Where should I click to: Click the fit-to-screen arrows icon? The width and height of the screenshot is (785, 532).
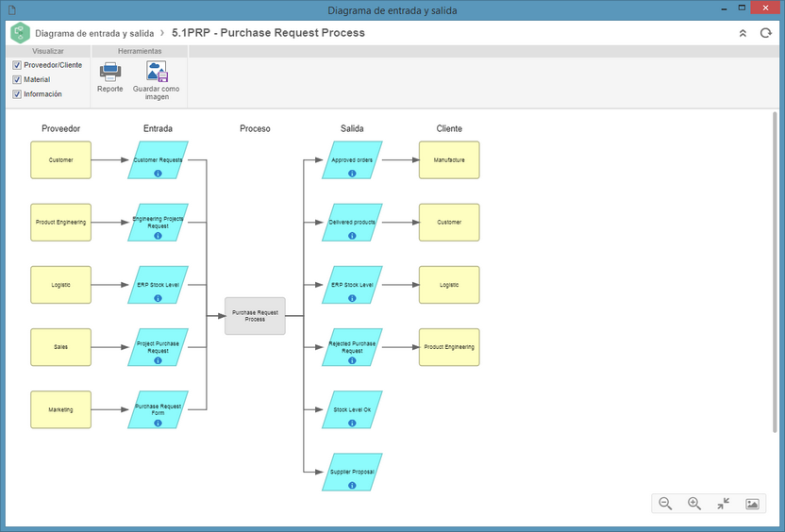point(723,504)
